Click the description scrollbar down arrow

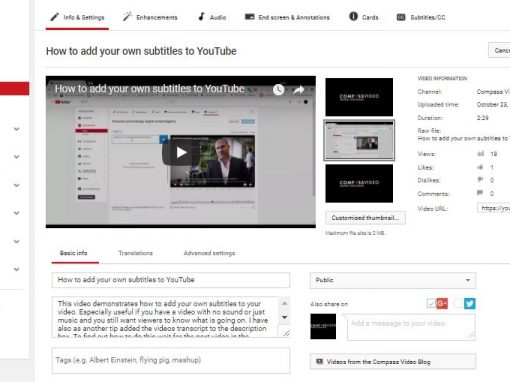click(x=285, y=317)
